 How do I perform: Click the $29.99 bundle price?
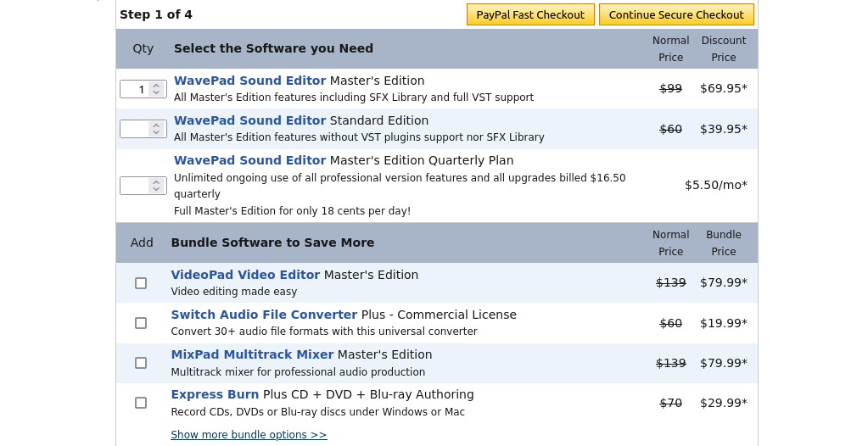click(x=724, y=403)
